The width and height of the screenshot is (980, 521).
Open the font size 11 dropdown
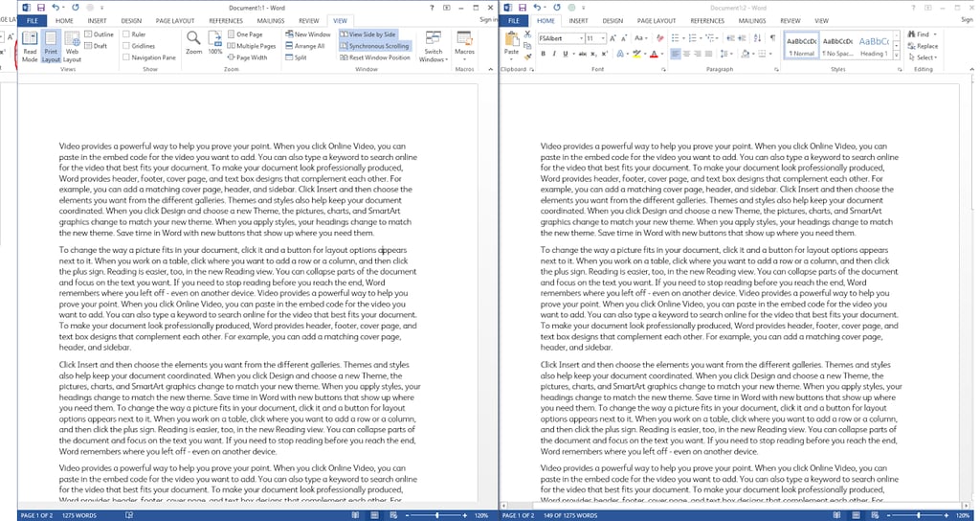tap(603, 38)
